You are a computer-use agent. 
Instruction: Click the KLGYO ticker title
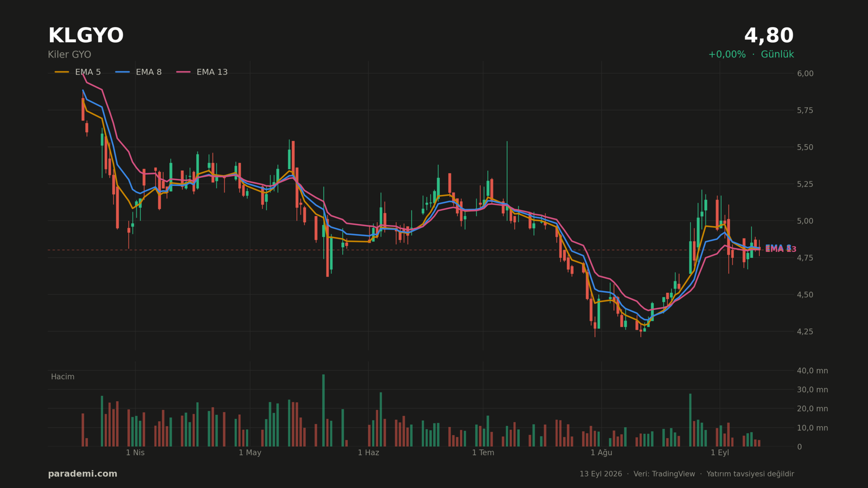pos(86,36)
